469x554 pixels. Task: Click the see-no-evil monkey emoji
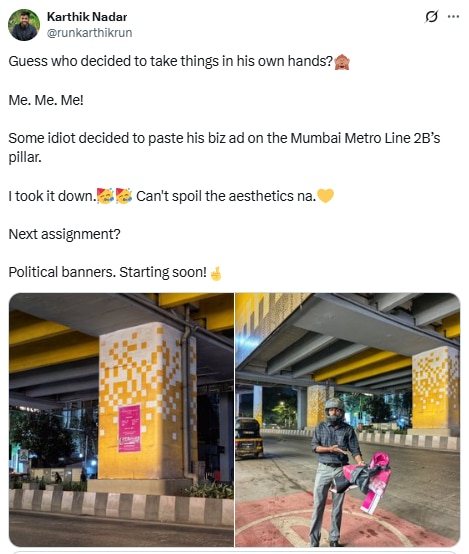click(x=342, y=62)
